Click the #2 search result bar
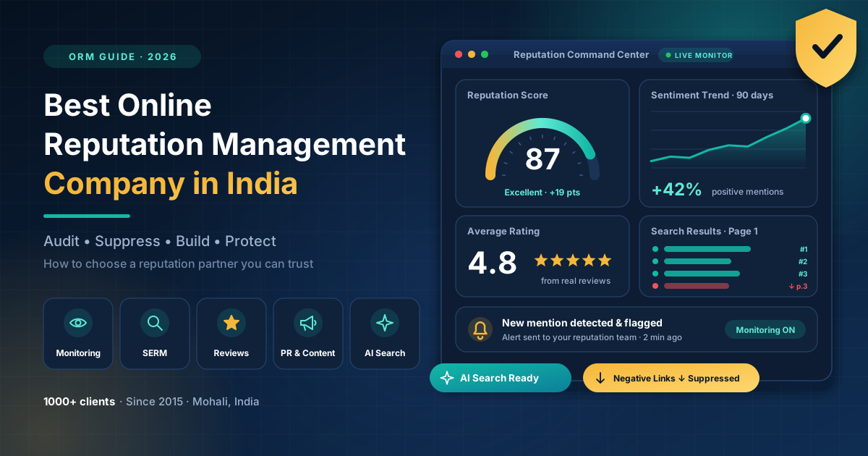This screenshot has height=456, width=868. (x=697, y=261)
